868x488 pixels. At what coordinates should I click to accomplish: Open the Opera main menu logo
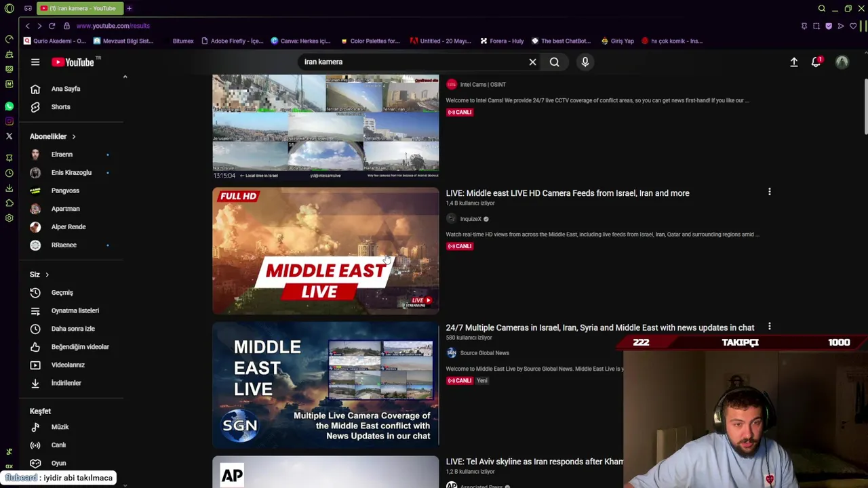(9, 9)
